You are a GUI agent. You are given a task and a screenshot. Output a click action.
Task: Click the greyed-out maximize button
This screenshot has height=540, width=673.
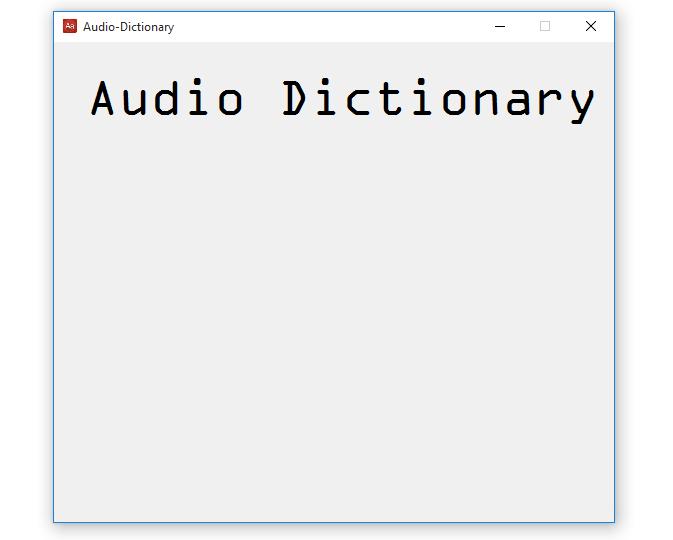coord(545,27)
